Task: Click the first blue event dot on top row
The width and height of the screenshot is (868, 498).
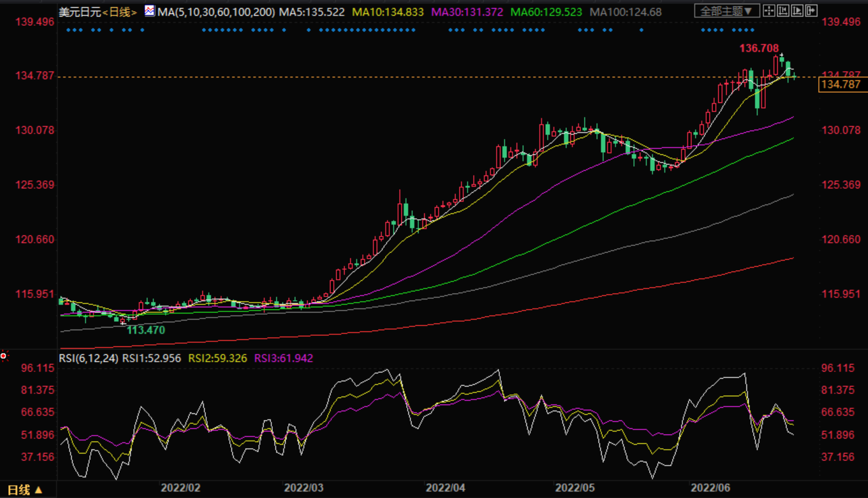Action: [x=69, y=30]
